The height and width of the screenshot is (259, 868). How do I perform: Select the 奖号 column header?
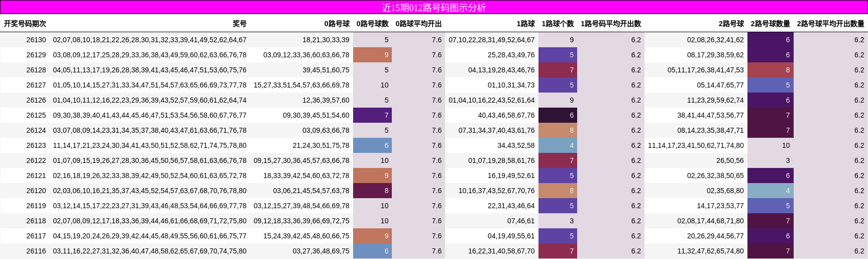pyautogui.click(x=240, y=24)
